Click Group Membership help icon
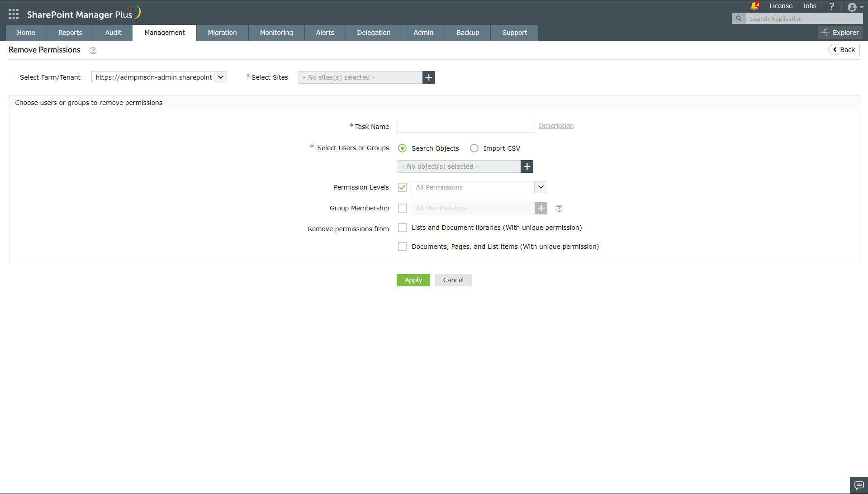The image size is (868, 494). coord(559,209)
